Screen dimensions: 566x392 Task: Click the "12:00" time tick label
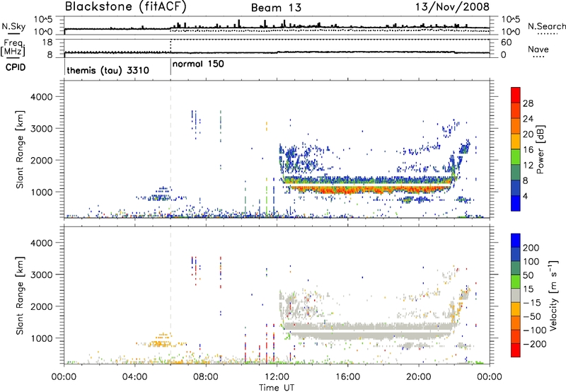click(x=277, y=377)
